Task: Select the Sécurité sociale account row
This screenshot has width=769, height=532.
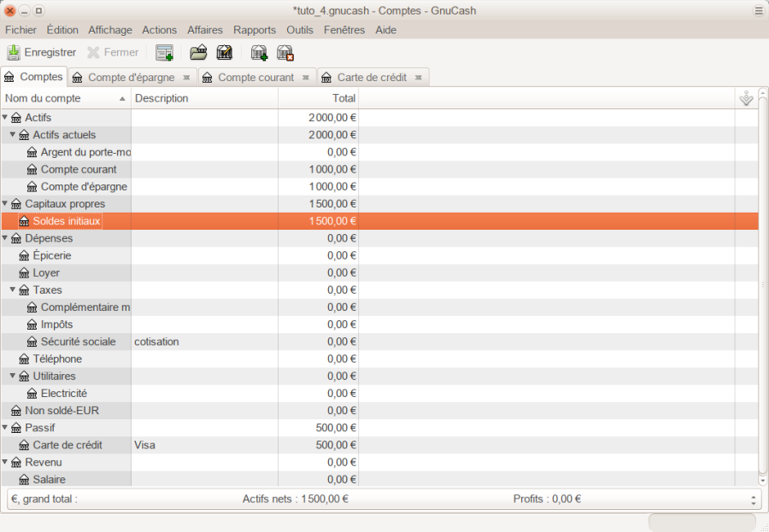Action: (x=78, y=342)
